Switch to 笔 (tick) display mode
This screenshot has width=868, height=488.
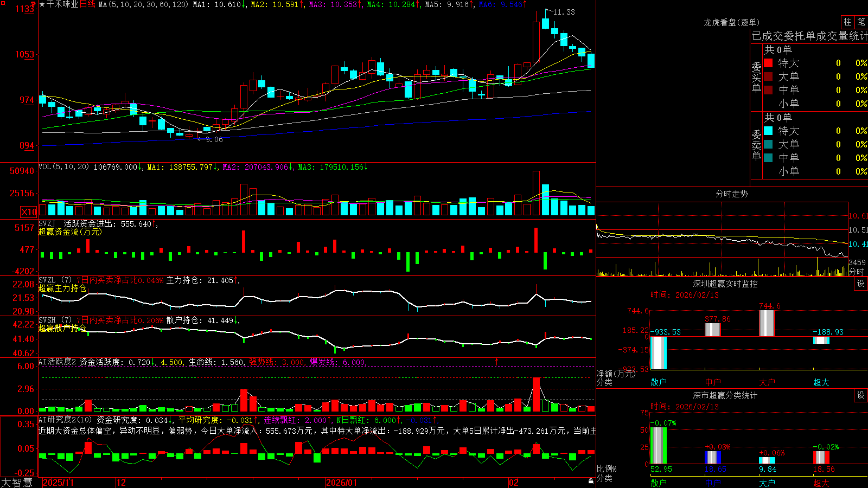tap(861, 22)
